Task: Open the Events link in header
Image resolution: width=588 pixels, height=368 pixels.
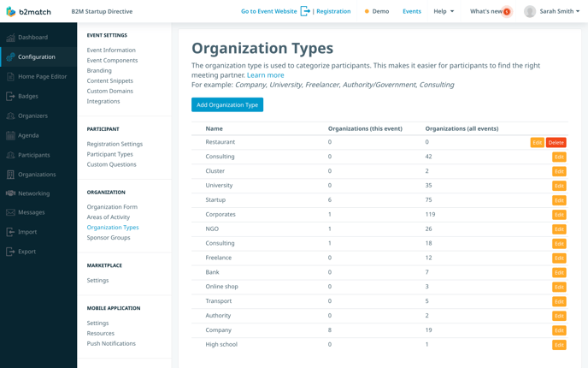Action: (x=412, y=12)
